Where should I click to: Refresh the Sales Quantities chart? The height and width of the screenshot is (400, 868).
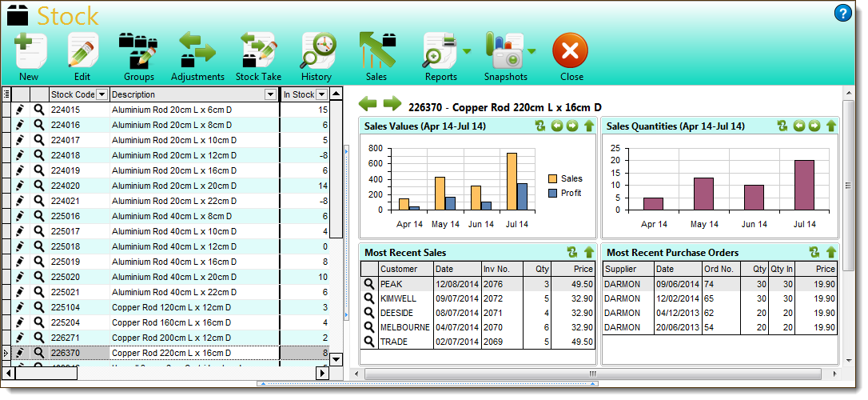(x=782, y=126)
